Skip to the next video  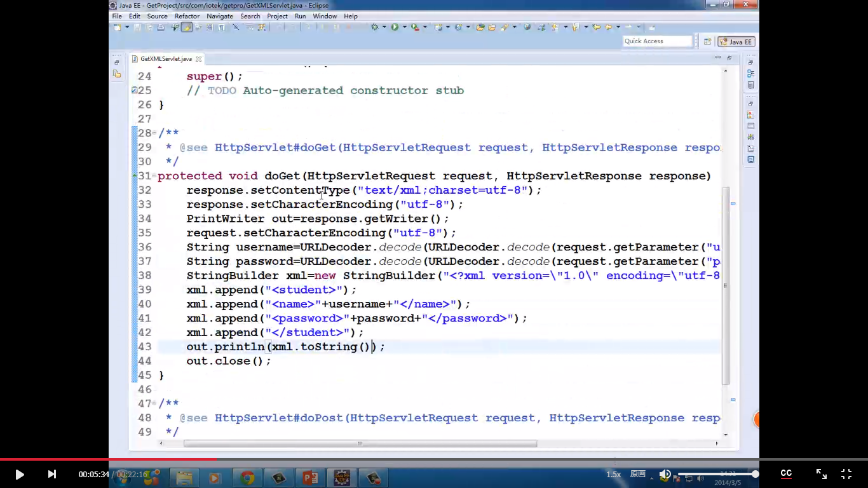point(52,474)
